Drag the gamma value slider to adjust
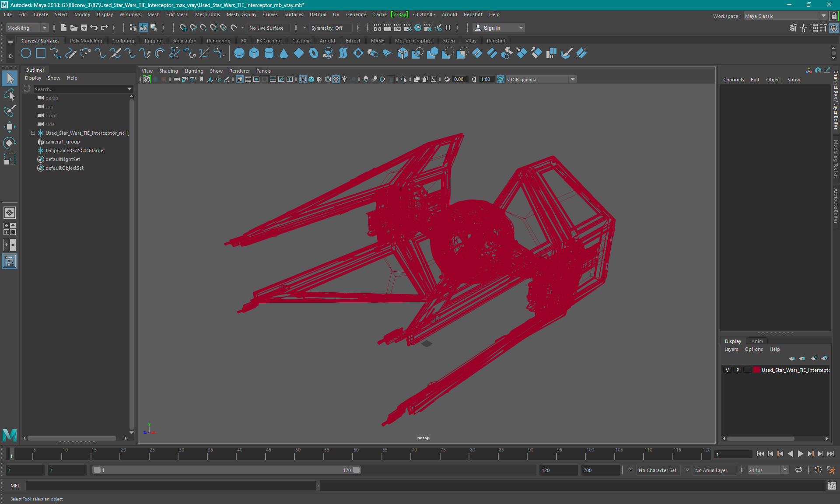The height and width of the screenshot is (504, 840). coord(486,79)
